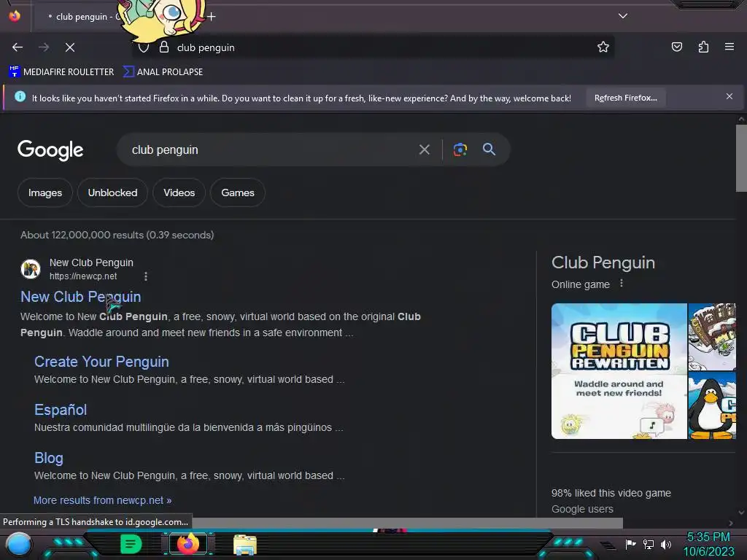Open the green notes app on taskbar
Image resolution: width=747 pixels, height=560 pixels.
(x=131, y=544)
